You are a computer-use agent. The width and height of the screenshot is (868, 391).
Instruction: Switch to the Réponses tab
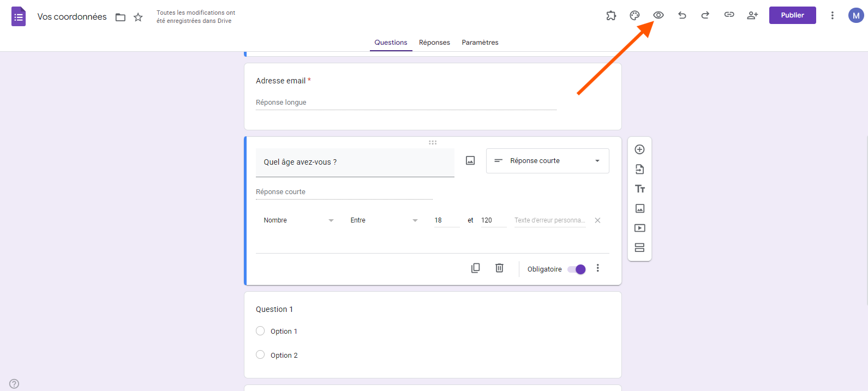coord(434,43)
